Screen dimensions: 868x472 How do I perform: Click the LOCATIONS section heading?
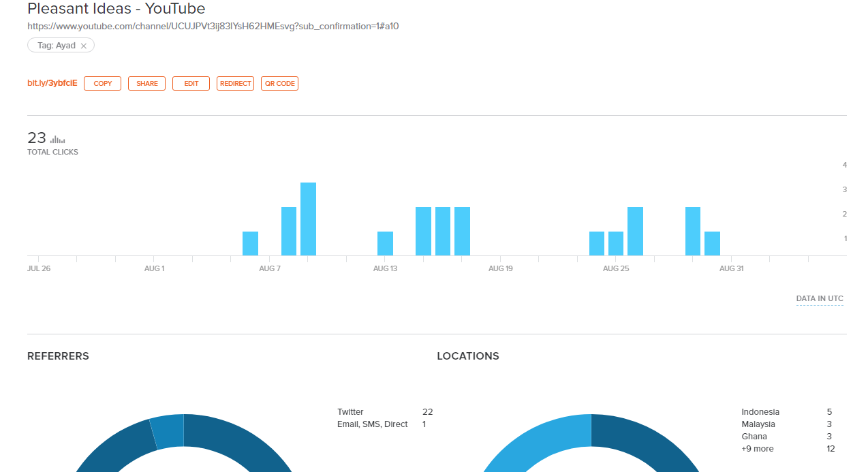pos(468,356)
